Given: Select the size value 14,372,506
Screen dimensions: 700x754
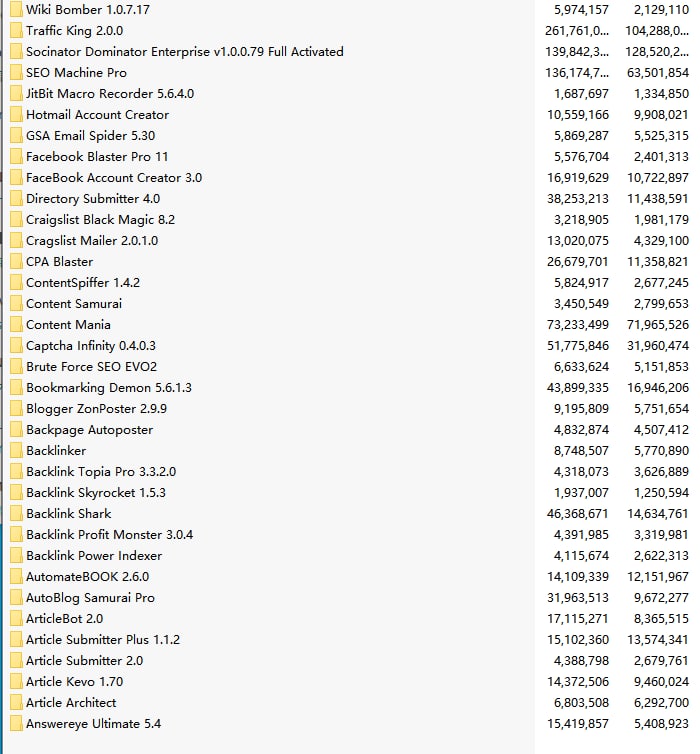Looking at the screenshot, I should pyautogui.click(x=578, y=681).
